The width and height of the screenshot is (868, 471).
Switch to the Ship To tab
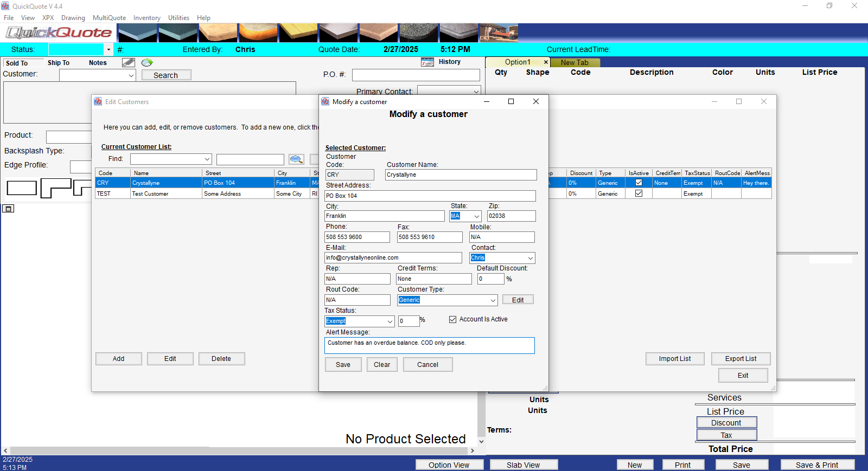tap(59, 63)
